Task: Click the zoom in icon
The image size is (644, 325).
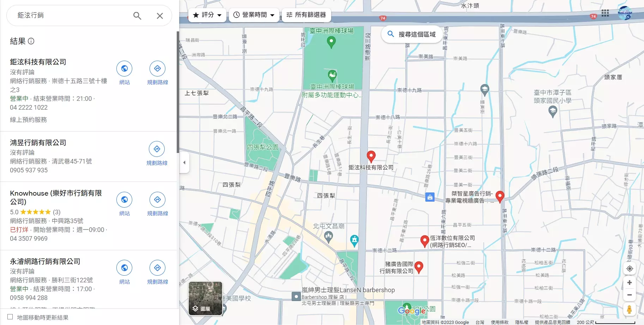Action: point(630,282)
